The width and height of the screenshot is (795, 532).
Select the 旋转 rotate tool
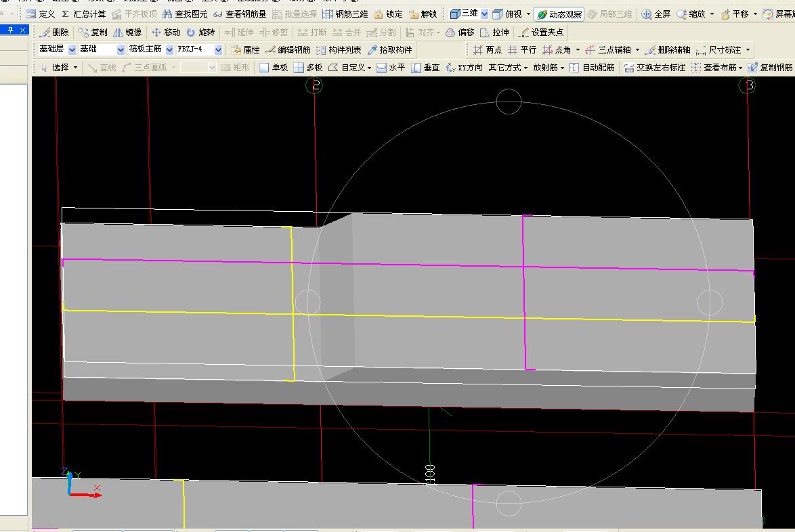click(x=200, y=32)
